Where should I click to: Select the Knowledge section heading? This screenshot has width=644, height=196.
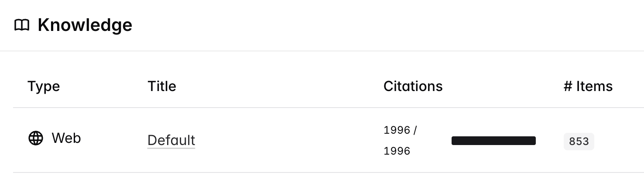(85, 25)
